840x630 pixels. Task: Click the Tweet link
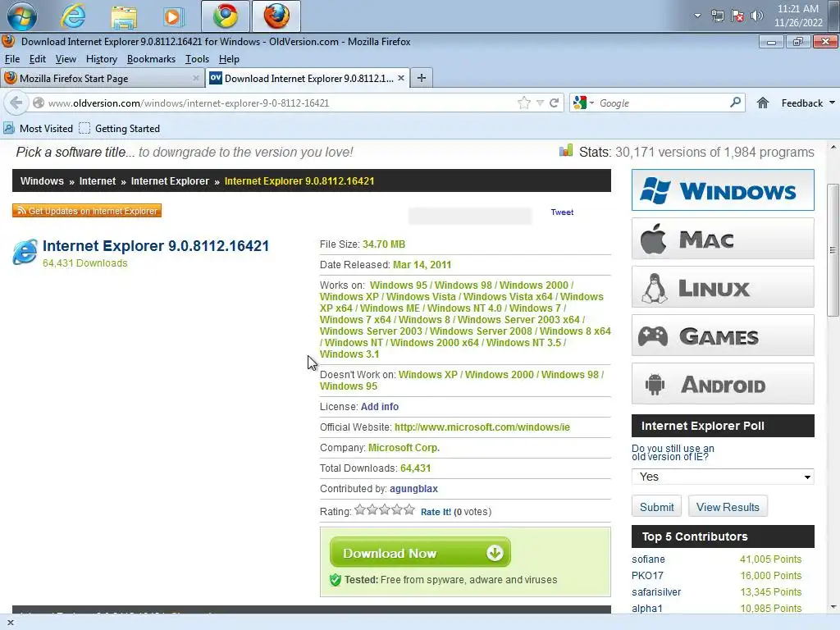click(562, 212)
